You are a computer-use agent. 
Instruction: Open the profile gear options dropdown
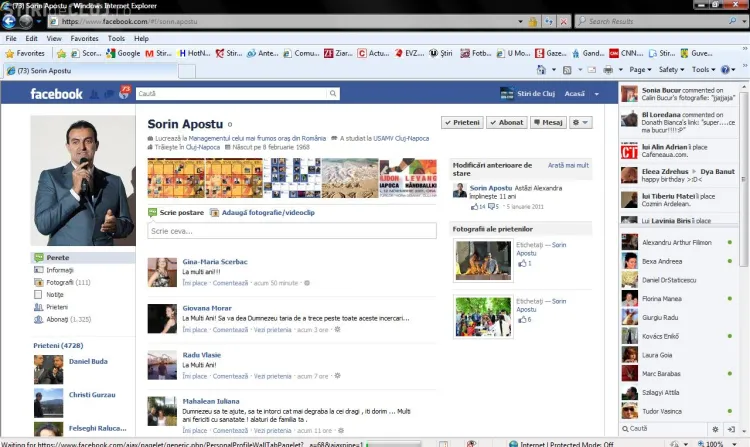[x=581, y=122]
